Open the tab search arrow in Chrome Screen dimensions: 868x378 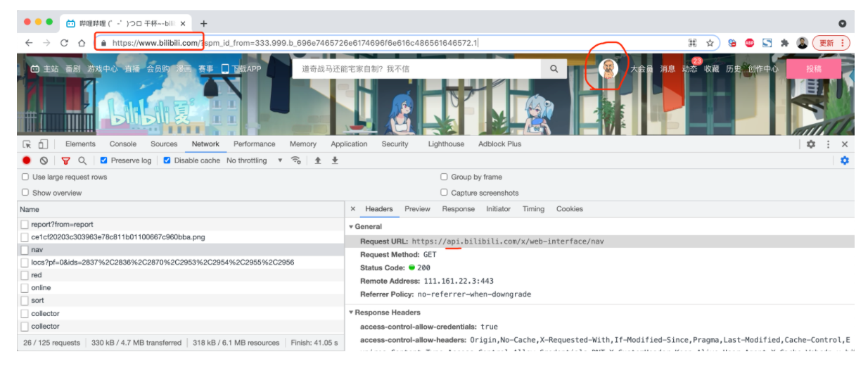click(x=842, y=23)
